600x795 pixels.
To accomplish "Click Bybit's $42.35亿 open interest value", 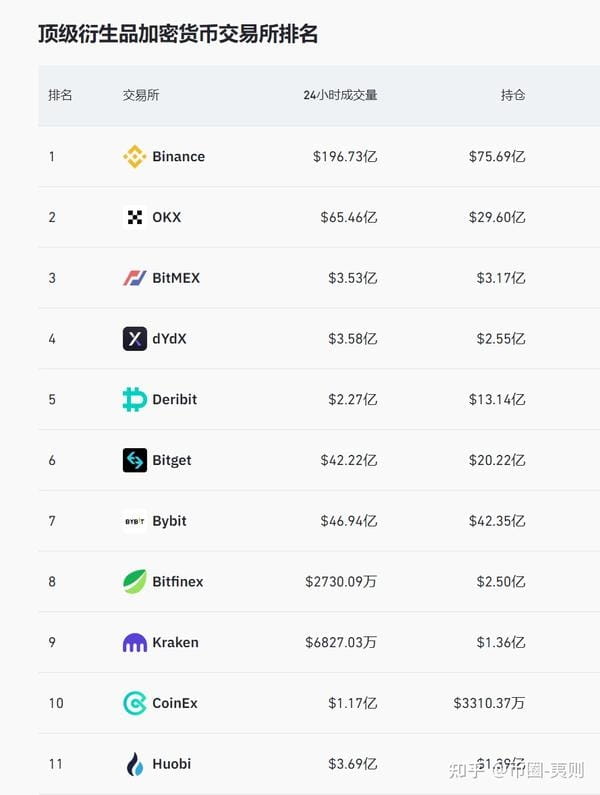I will (497, 521).
